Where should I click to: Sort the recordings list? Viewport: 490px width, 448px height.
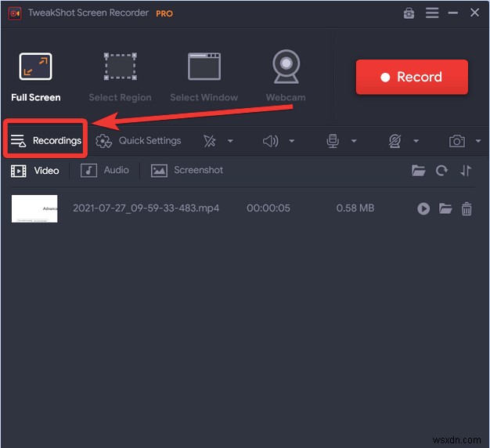[x=466, y=171]
